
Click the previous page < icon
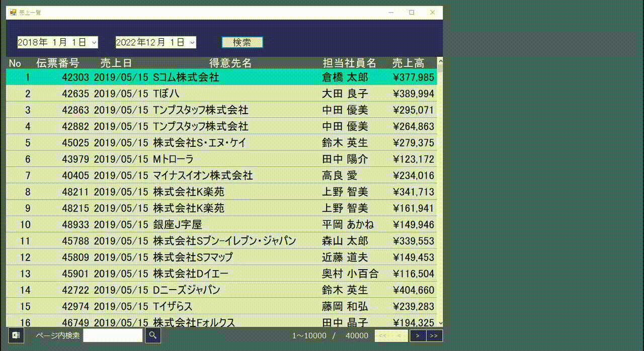tap(399, 335)
